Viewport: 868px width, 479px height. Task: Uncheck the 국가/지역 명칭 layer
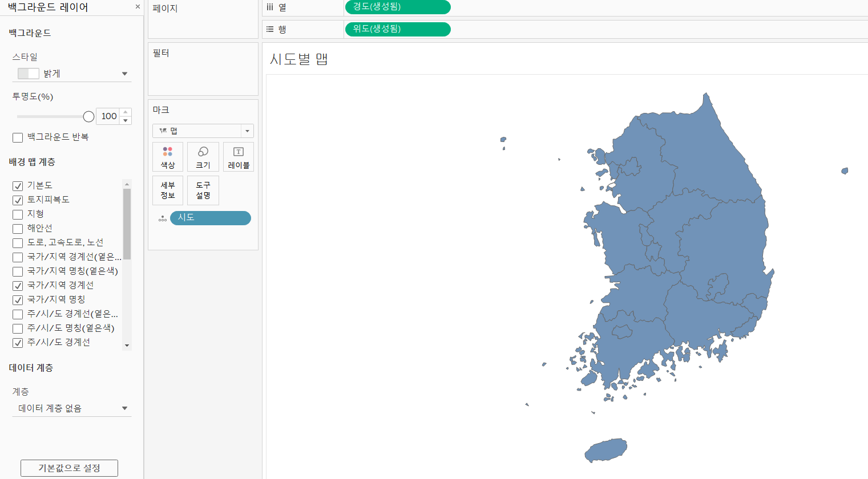point(18,300)
